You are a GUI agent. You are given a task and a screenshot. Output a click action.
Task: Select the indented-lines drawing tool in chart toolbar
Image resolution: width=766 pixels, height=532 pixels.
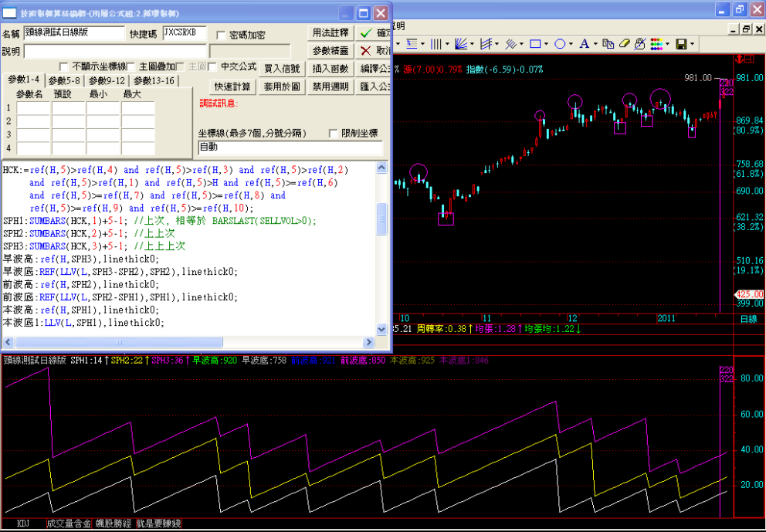pos(412,44)
